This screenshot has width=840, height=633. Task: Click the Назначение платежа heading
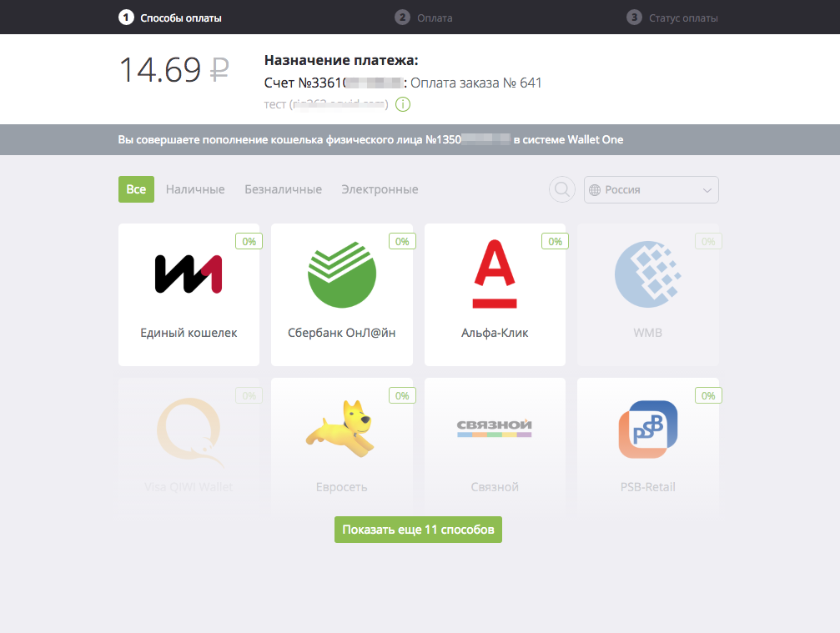pos(341,60)
